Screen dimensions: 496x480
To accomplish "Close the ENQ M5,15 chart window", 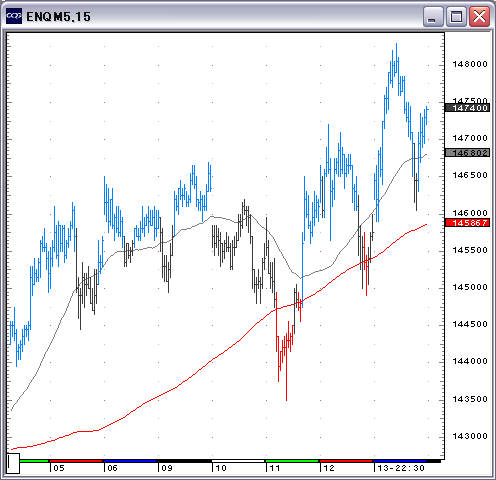I will tap(479, 16).
